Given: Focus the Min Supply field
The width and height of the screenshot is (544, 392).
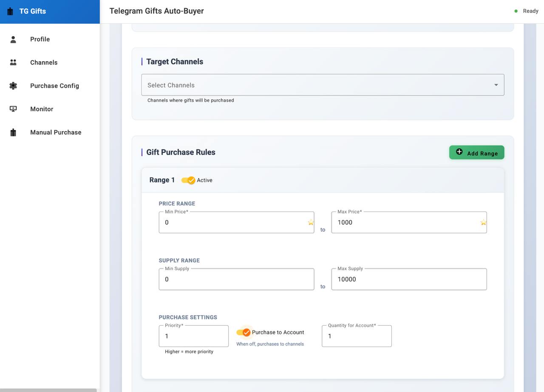Looking at the screenshot, I should tap(236, 279).
